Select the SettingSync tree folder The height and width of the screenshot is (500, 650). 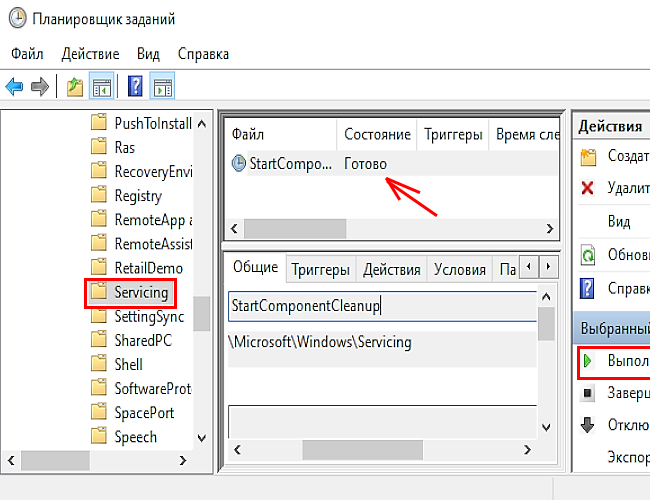coord(149,317)
